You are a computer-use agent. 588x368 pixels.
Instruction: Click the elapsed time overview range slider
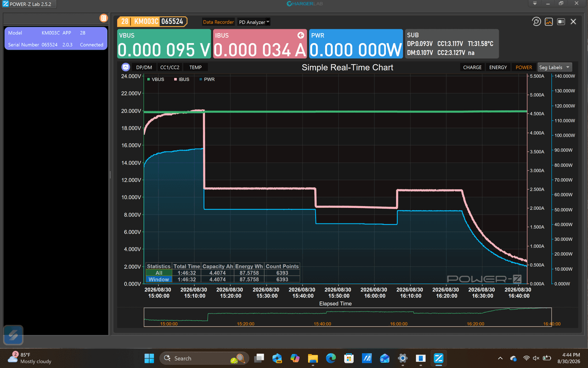[348, 317]
